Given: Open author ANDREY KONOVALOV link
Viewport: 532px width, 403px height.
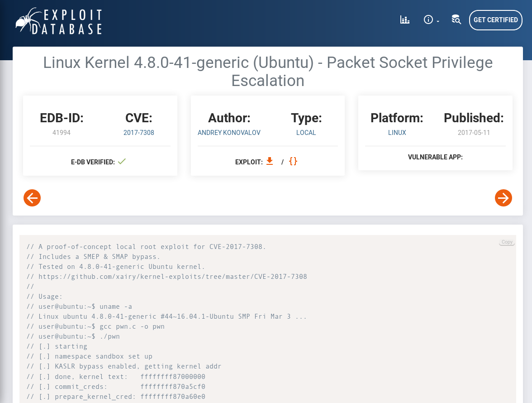Looking at the screenshot, I should pos(229,133).
